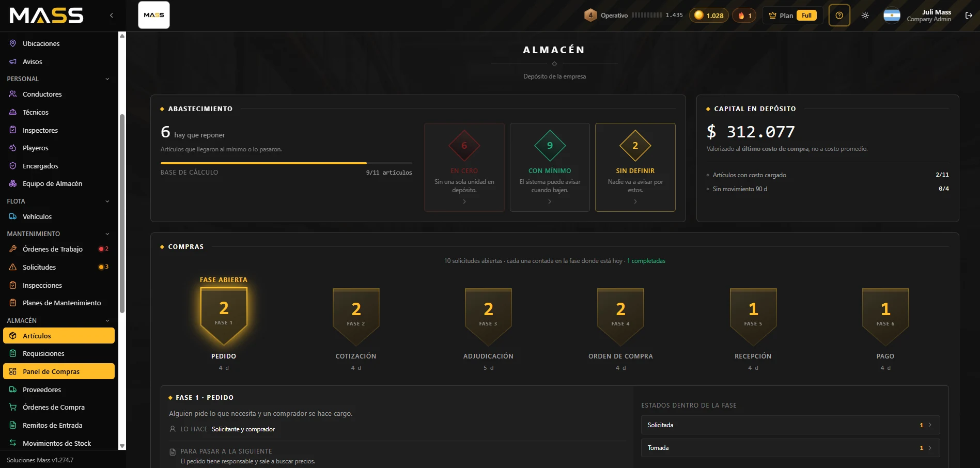Image resolution: width=980 pixels, height=468 pixels.
Task: Click the Movimientos de Stock arrows icon
Action: point(13,443)
